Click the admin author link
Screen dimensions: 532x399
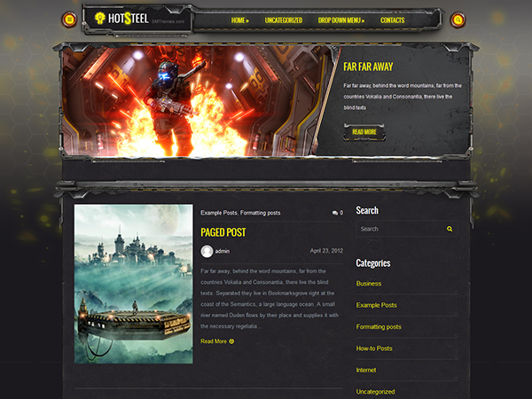click(x=223, y=252)
